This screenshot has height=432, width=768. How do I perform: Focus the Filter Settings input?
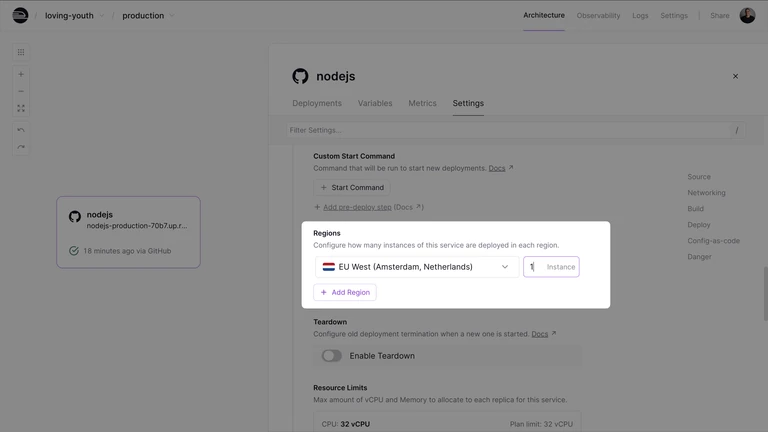[515, 130]
